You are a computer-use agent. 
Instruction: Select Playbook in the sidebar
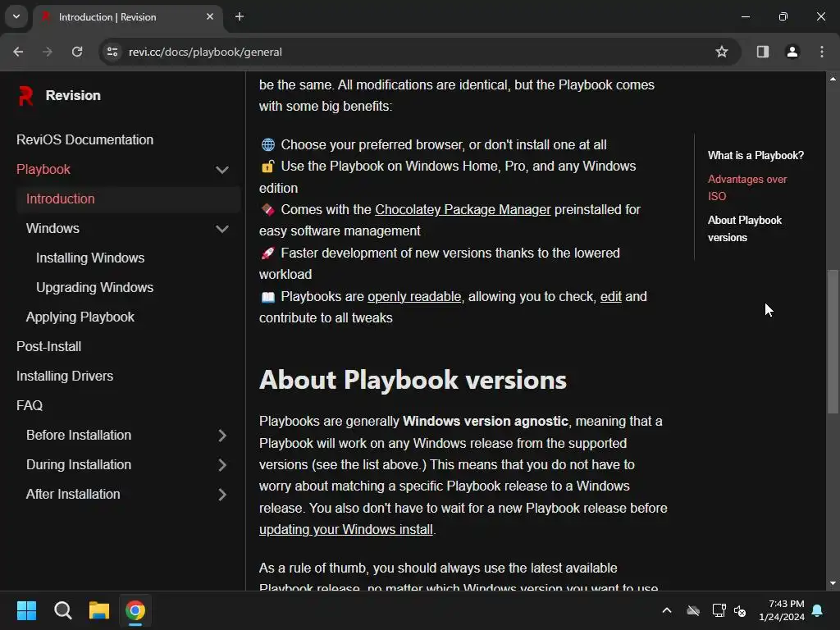click(43, 169)
